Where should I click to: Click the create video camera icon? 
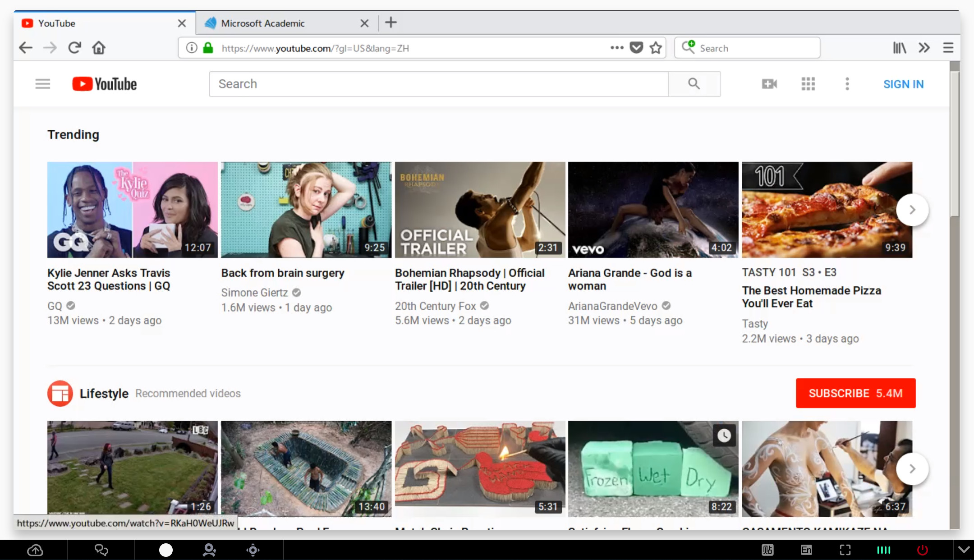click(x=769, y=84)
